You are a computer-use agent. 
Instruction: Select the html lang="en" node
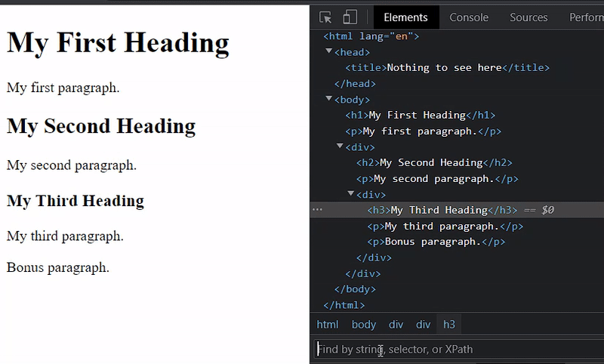click(x=371, y=36)
